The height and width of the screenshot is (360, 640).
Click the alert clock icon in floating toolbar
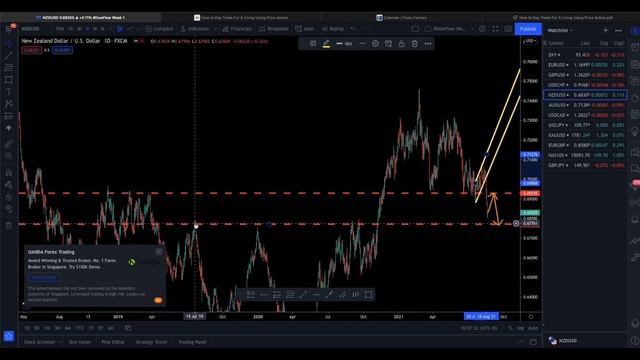pyautogui.click(x=388, y=44)
